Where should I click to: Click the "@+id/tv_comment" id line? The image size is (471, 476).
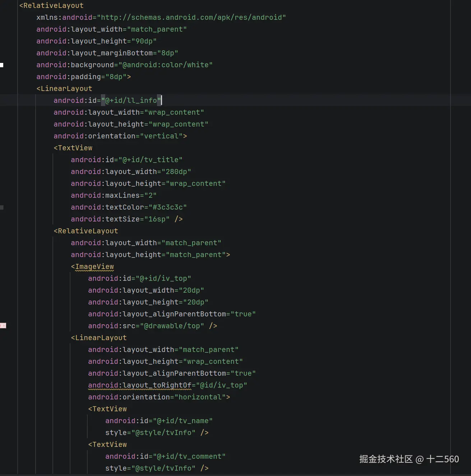(165, 456)
